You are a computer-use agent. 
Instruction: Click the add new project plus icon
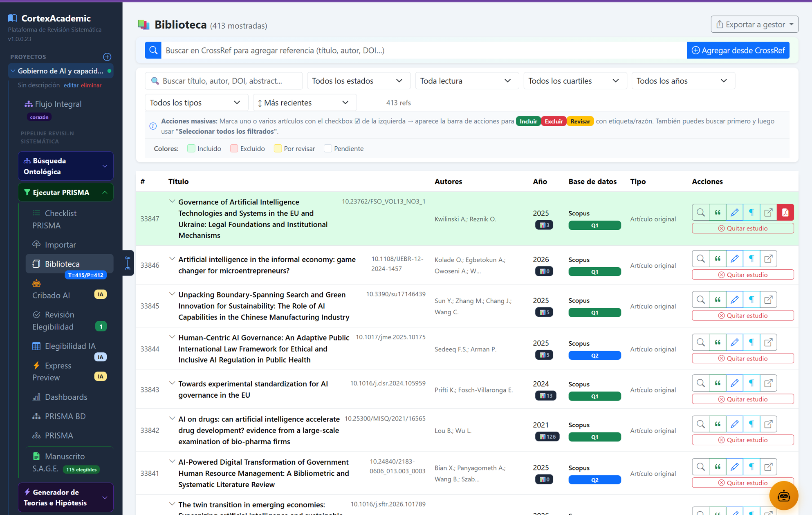(107, 57)
